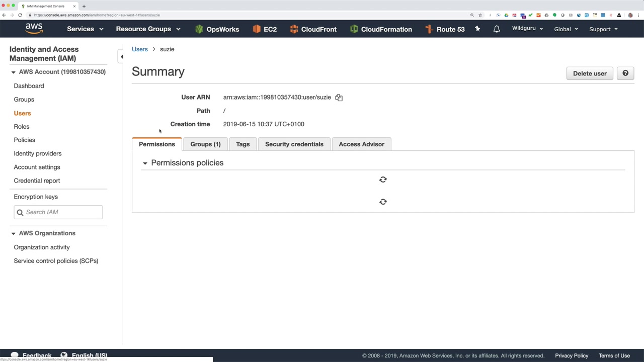Viewport: 644px width, 362px height.
Task: Open the Support dropdown menu
Action: coord(603,29)
